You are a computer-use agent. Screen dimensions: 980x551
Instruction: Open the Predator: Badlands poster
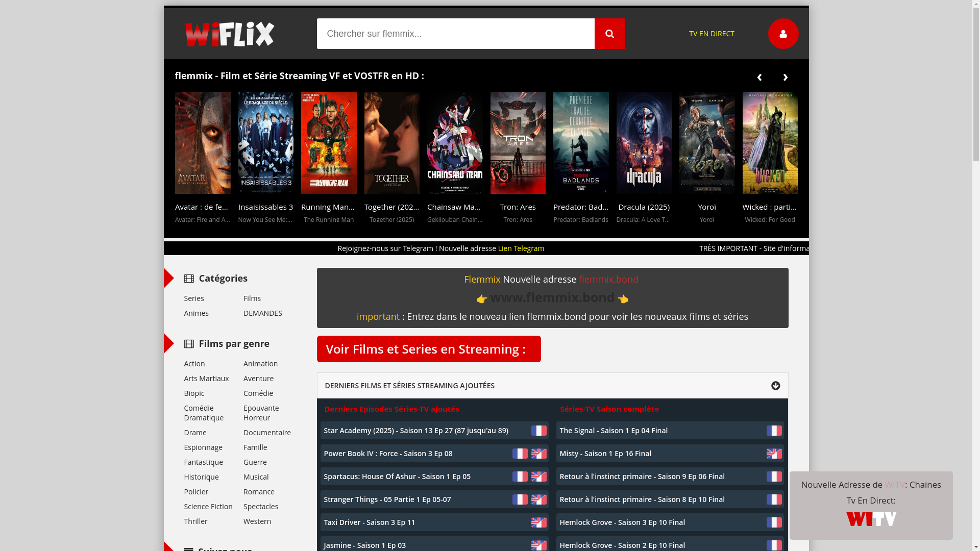tap(581, 143)
